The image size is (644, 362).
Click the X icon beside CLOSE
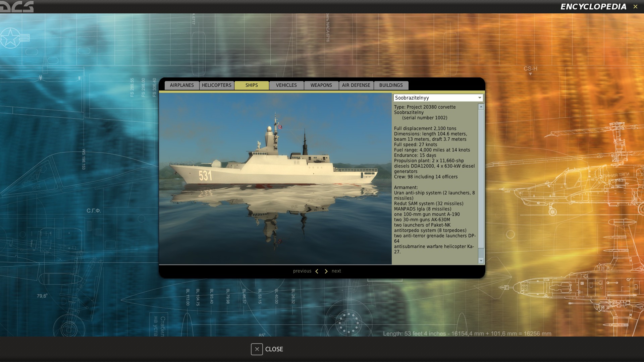coord(257,349)
